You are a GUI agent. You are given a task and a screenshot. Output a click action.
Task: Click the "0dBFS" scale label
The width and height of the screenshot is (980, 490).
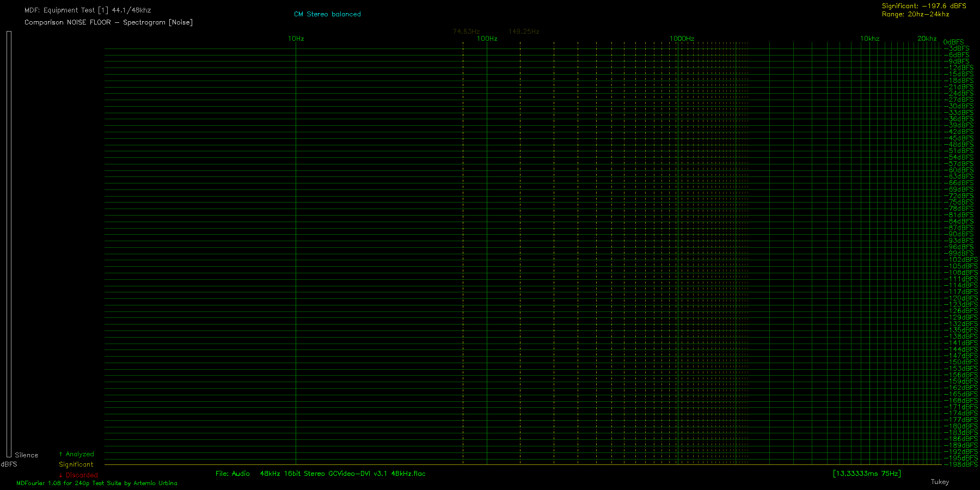[953, 42]
